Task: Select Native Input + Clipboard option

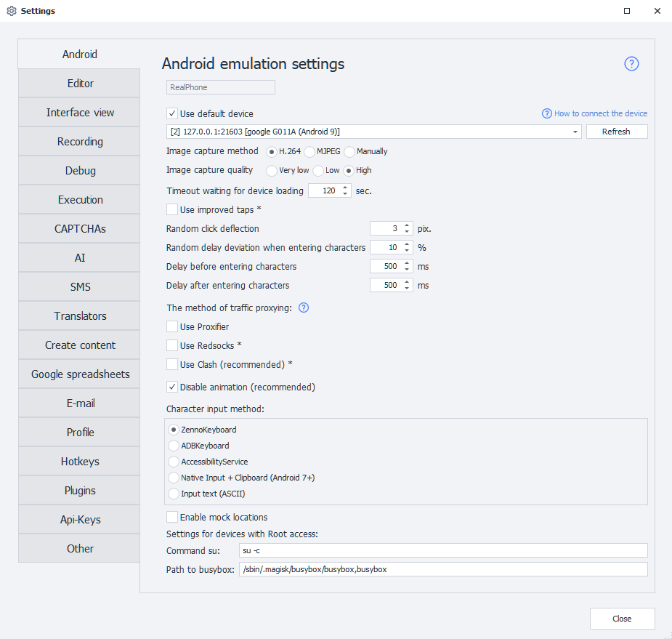Action: (174, 478)
